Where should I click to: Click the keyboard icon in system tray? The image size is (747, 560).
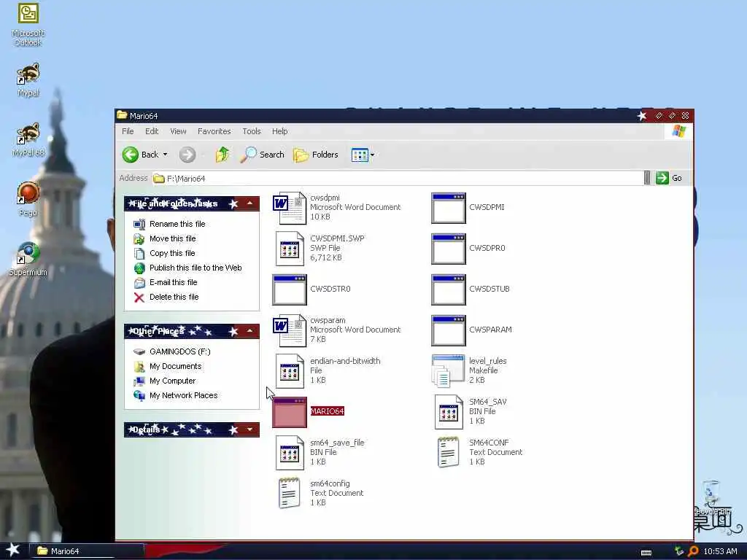click(646, 553)
